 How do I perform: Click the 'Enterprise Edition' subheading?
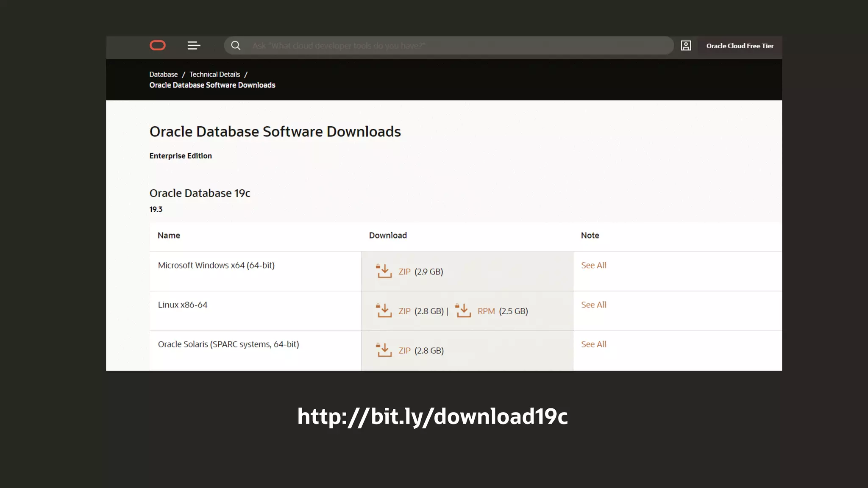click(181, 156)
